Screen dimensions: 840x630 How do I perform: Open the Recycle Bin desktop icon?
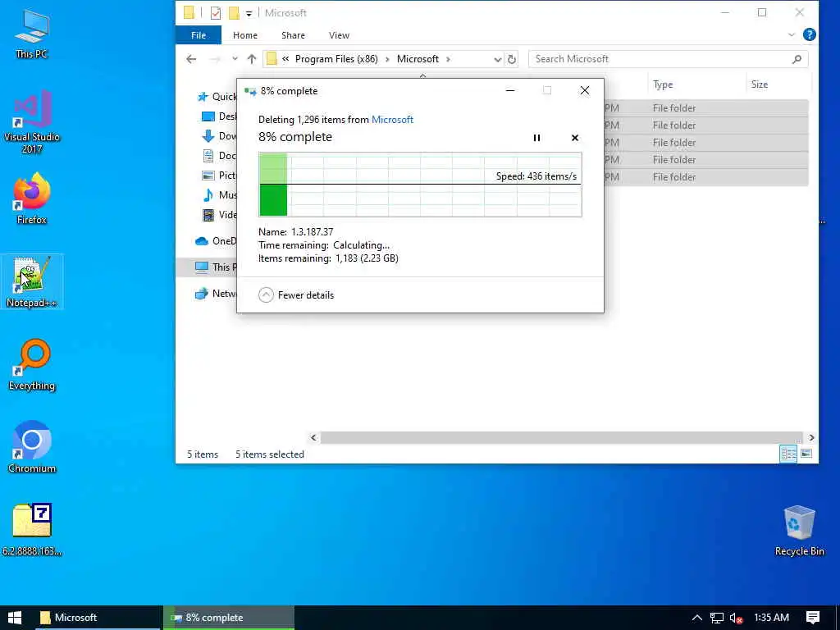click(x=799, y=531)
